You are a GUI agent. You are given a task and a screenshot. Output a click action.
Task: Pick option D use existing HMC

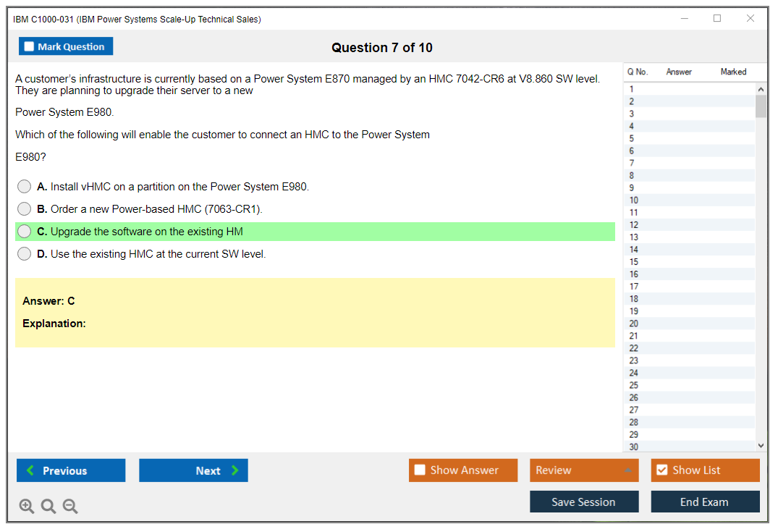click(x=25, y=254)
